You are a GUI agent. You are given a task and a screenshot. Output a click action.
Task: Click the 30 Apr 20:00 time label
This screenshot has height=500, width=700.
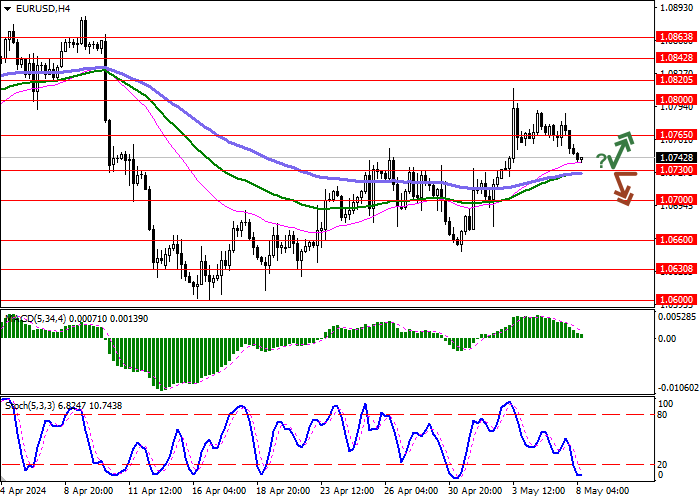tap(476, 491)
